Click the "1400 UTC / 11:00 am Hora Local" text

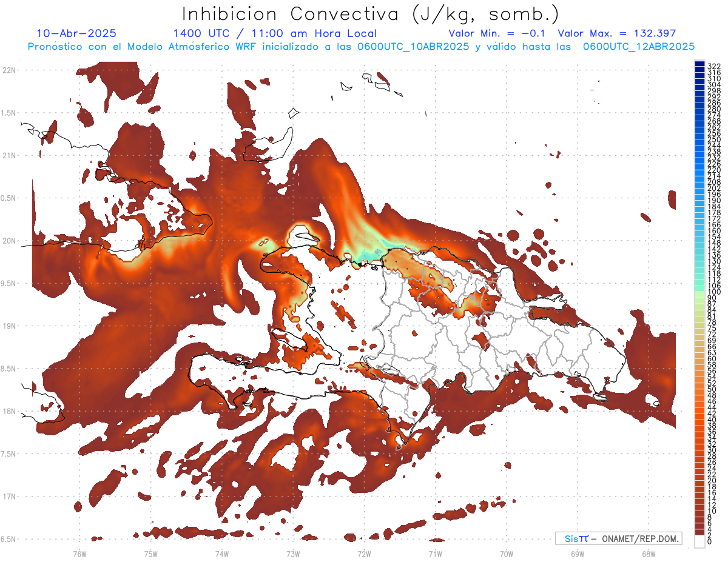pyautogui.click(x=275, y=34)
